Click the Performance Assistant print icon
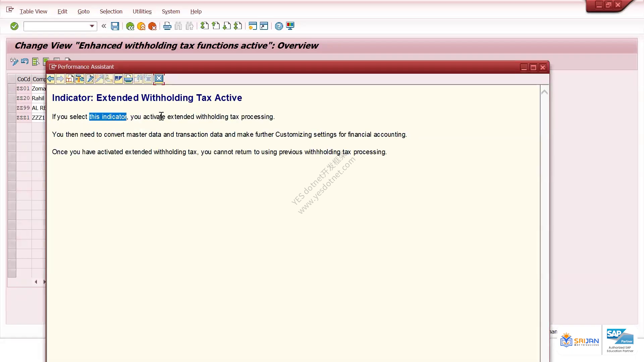This screenshot has width=644, height=362. pyautogui.click(x=128, y=79)
